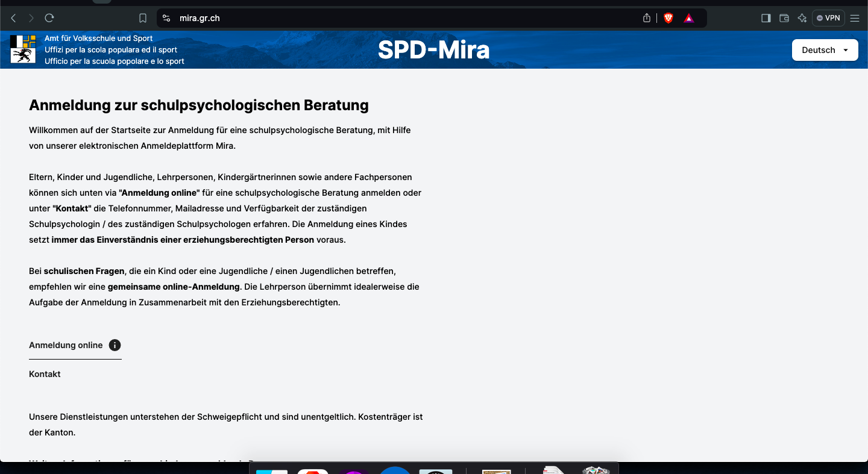Open the Leo AI sparkle icon
The height and width of the screenshot is (474, 868).
[802, 18]
